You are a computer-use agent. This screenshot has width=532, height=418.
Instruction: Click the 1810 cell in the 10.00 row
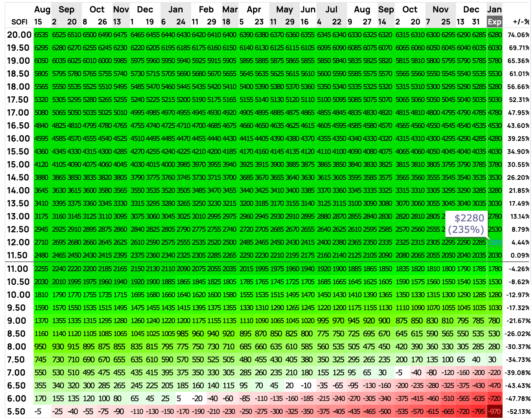(41, 295)
